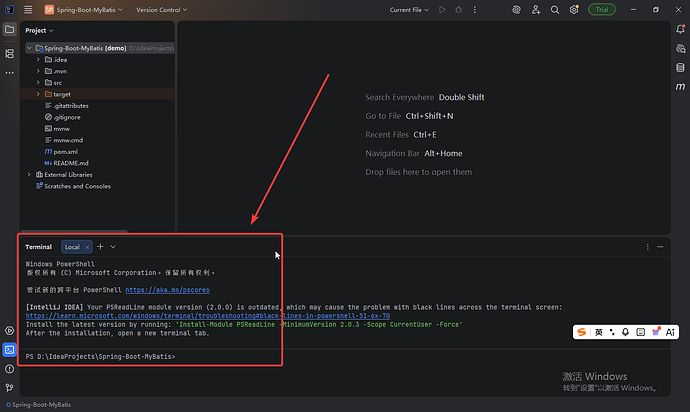
Task: Collapse the Spring-Boot-MyBatis root node
Action: point(29,48)
